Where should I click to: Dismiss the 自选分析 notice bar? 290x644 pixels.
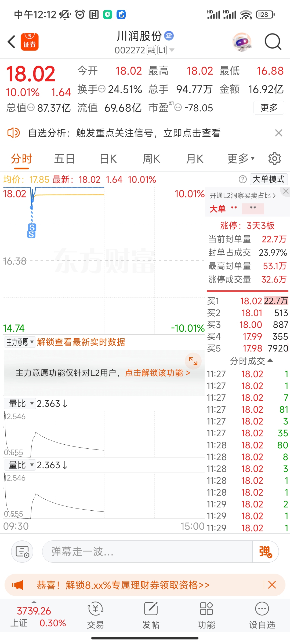point(279,133)
